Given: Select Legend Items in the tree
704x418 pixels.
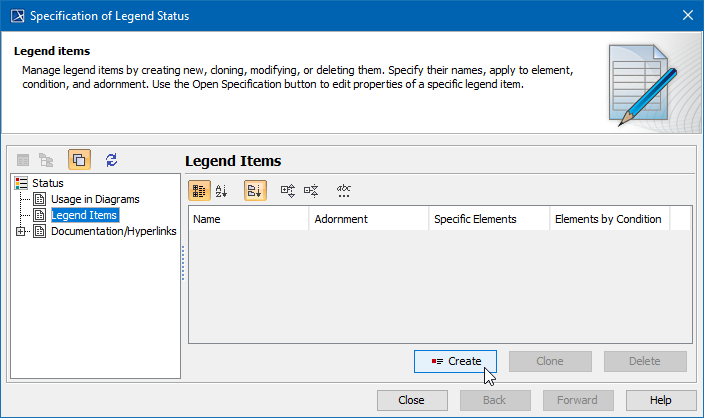Looking at the screenshot, I should [x=84, y=215].
